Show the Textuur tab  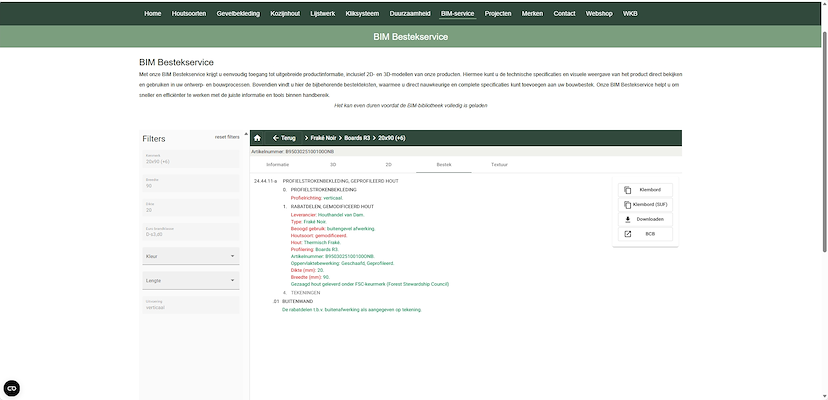pos(499,163)
